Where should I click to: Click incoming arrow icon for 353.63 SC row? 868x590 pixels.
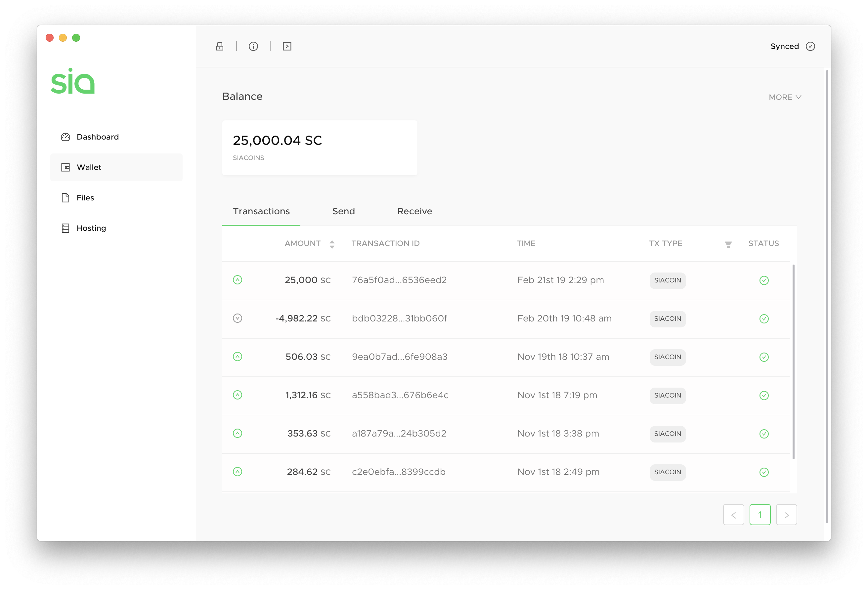coord(238,434)
